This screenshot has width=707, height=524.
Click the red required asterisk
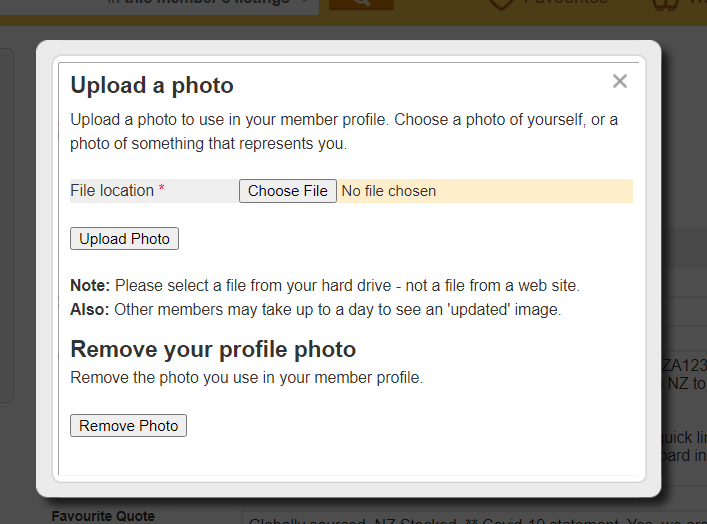(x=162, y=191)
